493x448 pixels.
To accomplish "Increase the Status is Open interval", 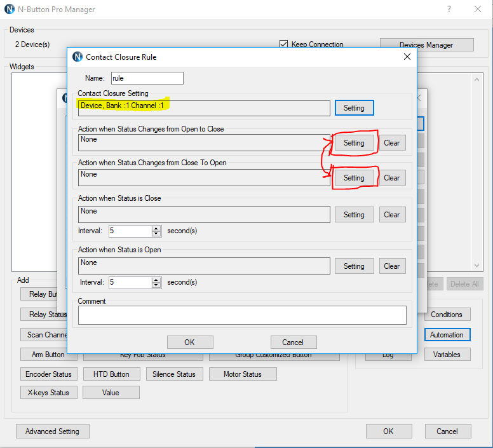I will [156, 280].
